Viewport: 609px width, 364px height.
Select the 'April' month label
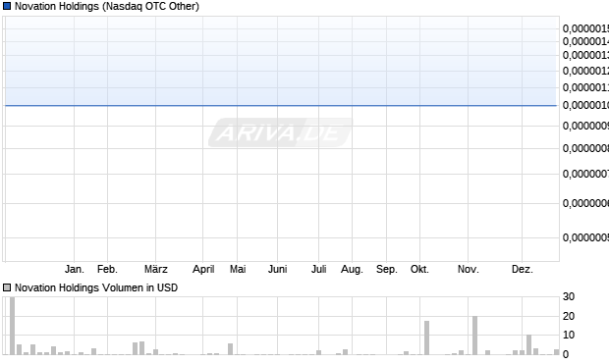[203, 269]
